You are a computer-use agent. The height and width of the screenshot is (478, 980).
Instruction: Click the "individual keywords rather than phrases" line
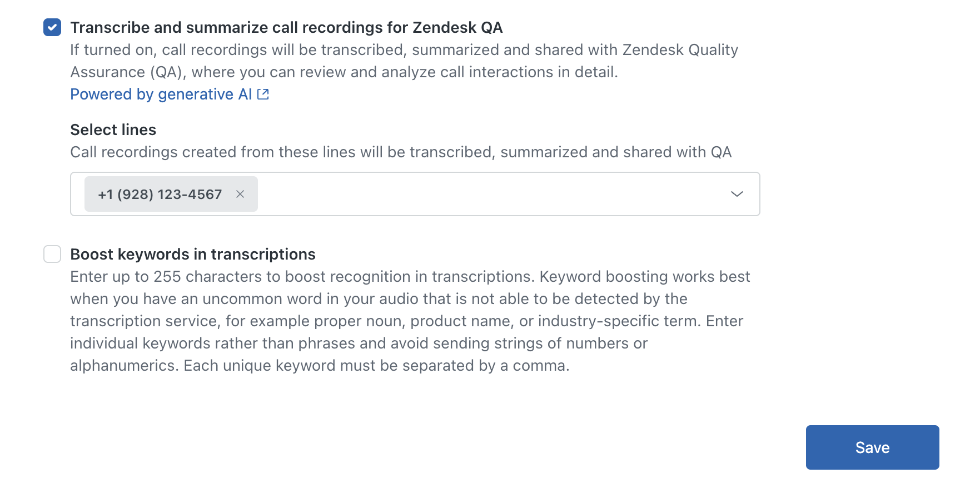(359, 343)
